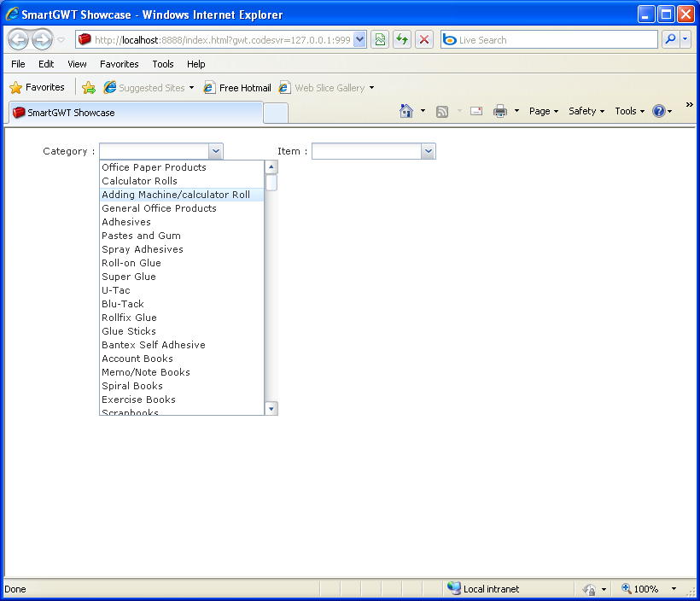The height and width of the screenshot is (601, 700).
Task: Click the list scrollbar down arrow
Action: pyautogui.click(x=271, y=409)
